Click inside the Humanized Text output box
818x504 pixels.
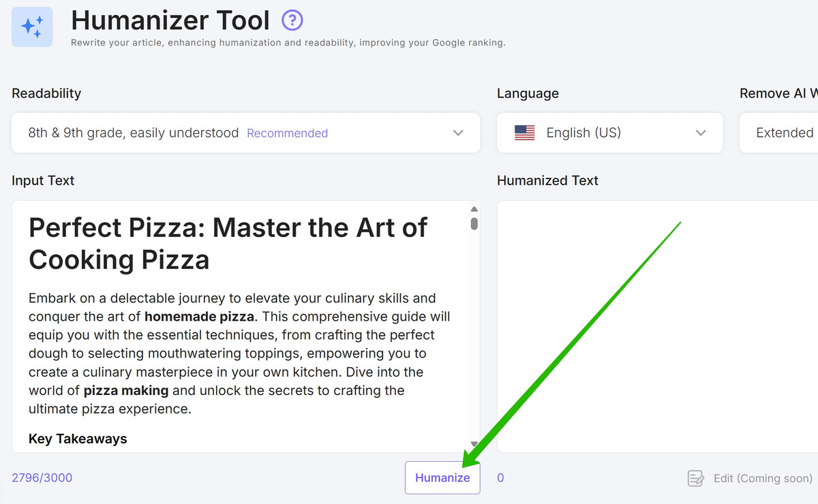click(x=658, y=327)
